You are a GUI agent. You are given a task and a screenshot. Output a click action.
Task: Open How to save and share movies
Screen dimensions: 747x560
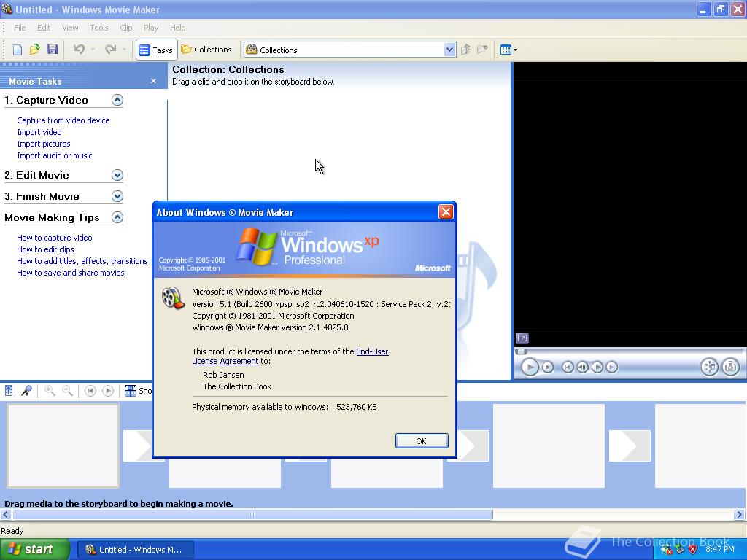click(71, 273)
